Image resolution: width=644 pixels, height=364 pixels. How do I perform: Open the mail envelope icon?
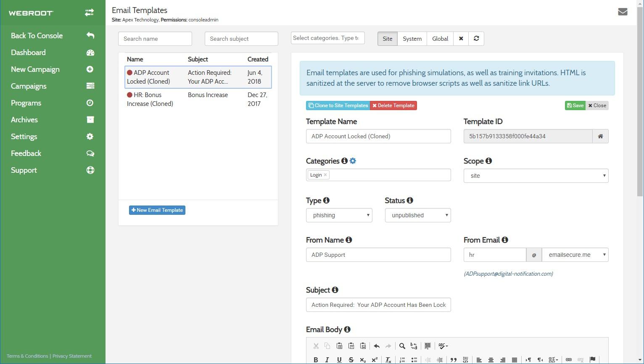point(623,12)
